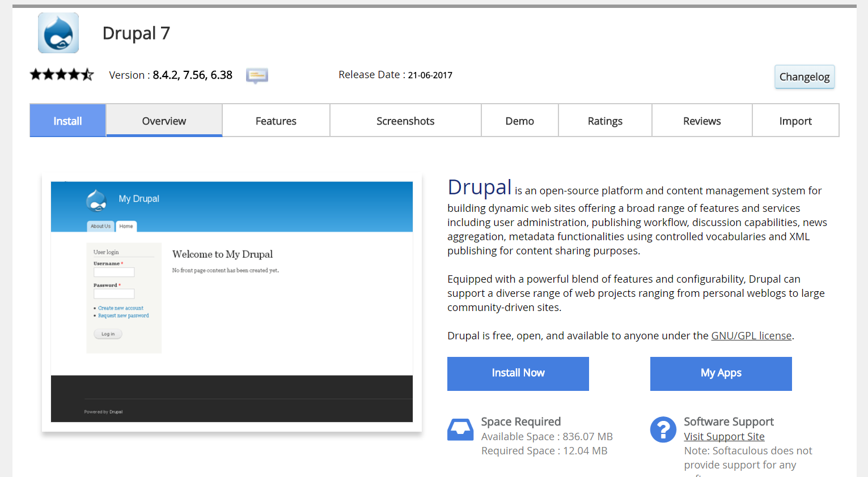Follow the GNU/GPL license link

[x=751, y=335]
